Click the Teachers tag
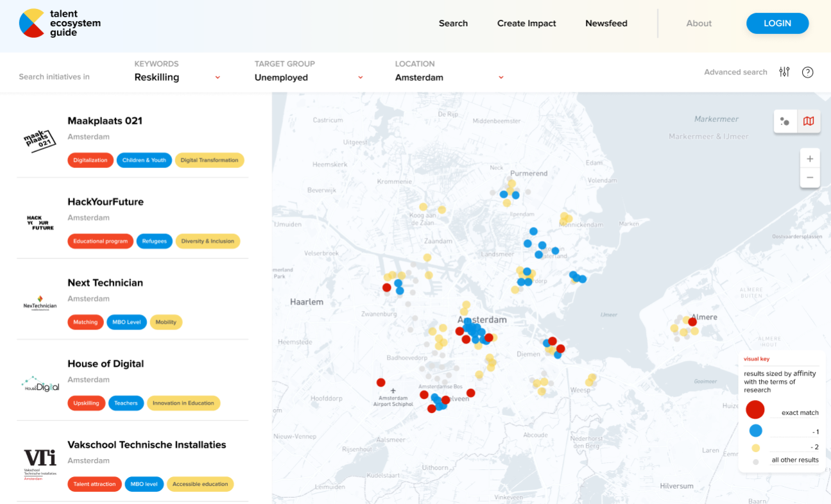The height and width of the screenshot is (504, 831). tap(126, 403)
